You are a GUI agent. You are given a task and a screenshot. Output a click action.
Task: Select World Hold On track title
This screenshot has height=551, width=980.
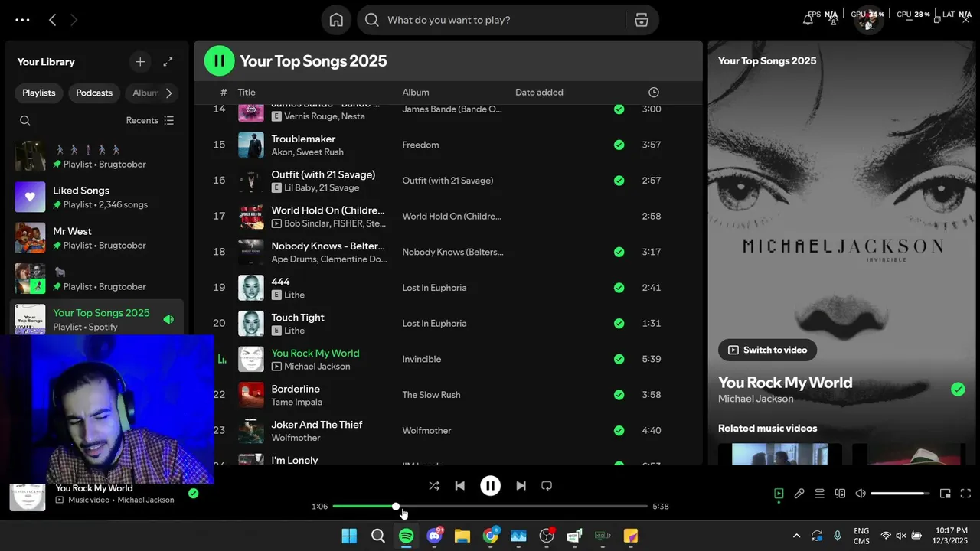tap(328, 210)
